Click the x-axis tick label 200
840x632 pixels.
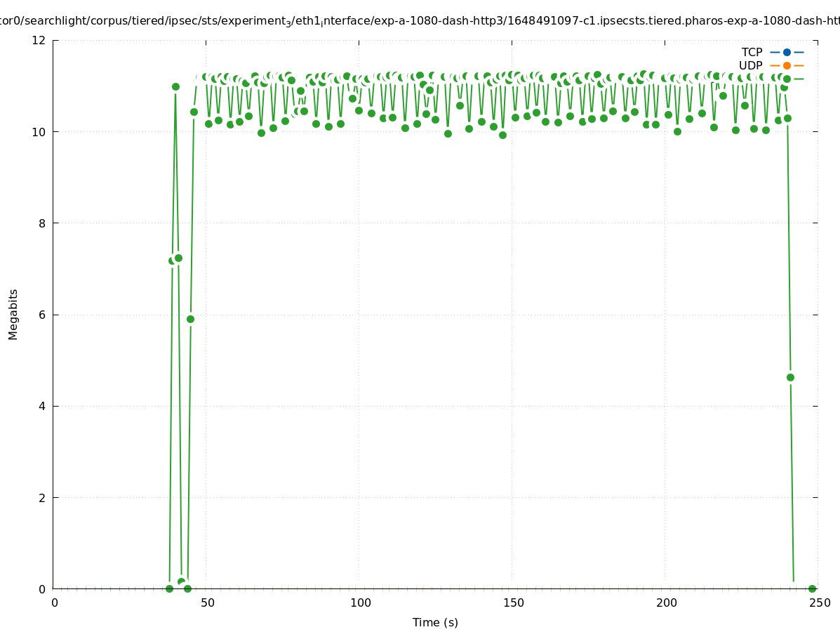tap(666, 603)
